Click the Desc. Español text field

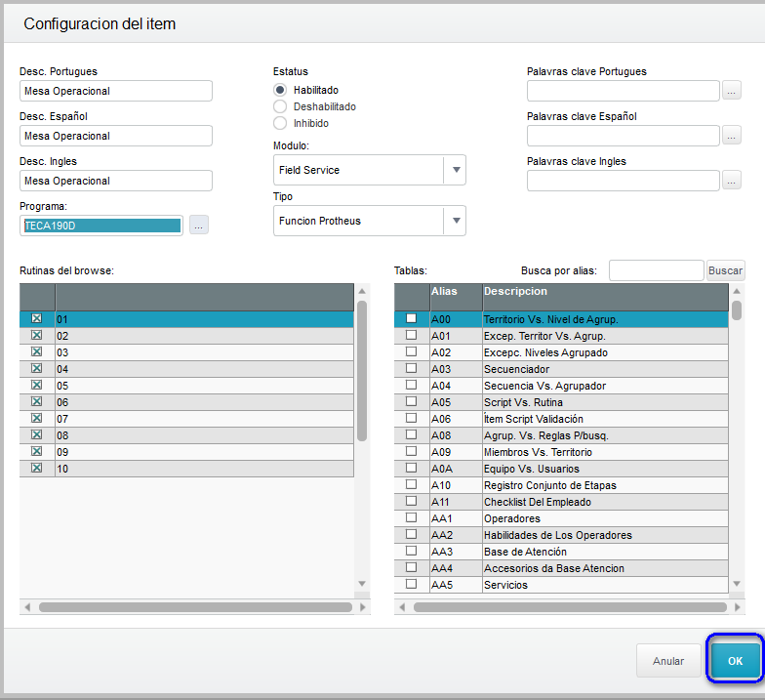(x=115, y=136)
